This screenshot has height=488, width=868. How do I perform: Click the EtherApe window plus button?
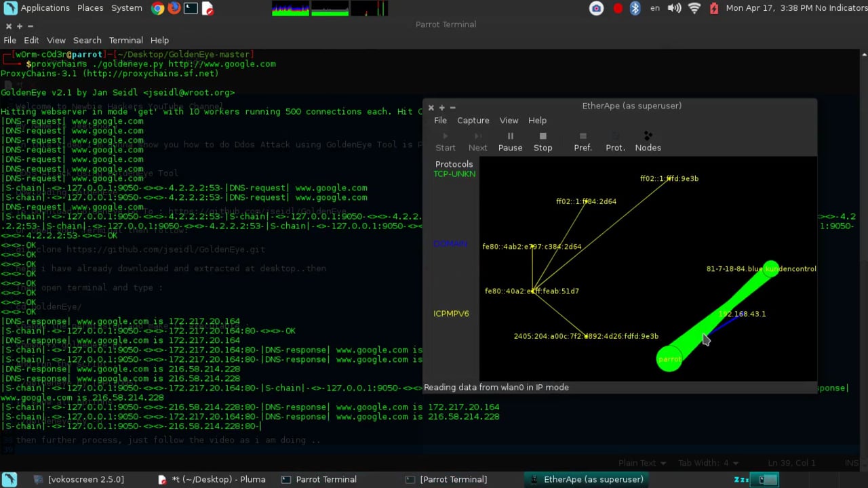441,107
